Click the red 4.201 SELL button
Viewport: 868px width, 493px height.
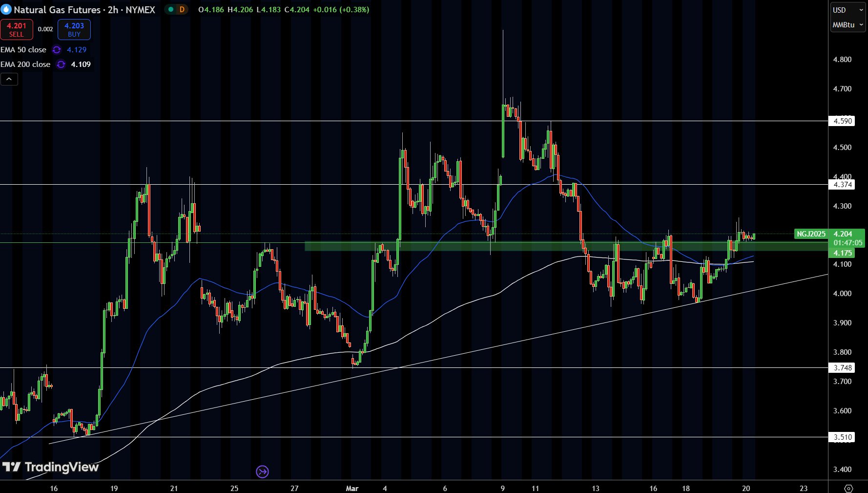[x=17, y=29]
